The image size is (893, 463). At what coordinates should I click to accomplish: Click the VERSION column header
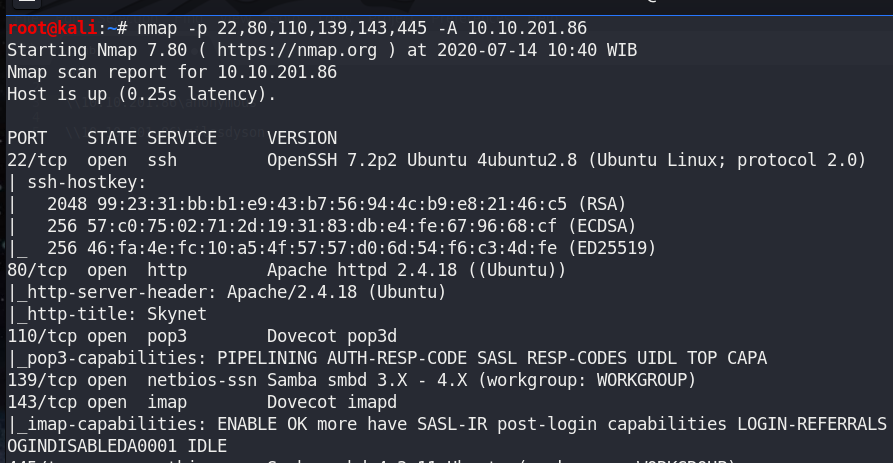click(302, 138)
